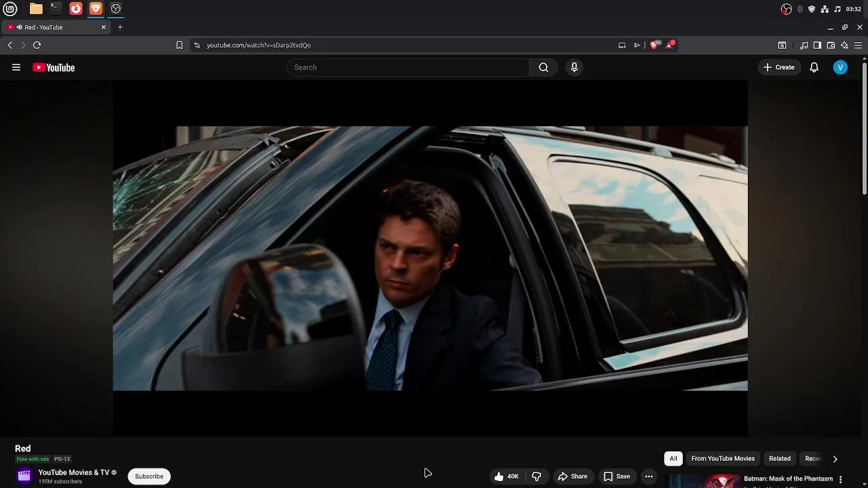Screen dimensions: 868x488
Task: Open the Brave playlist music-note icon
Action: (804, 45)
